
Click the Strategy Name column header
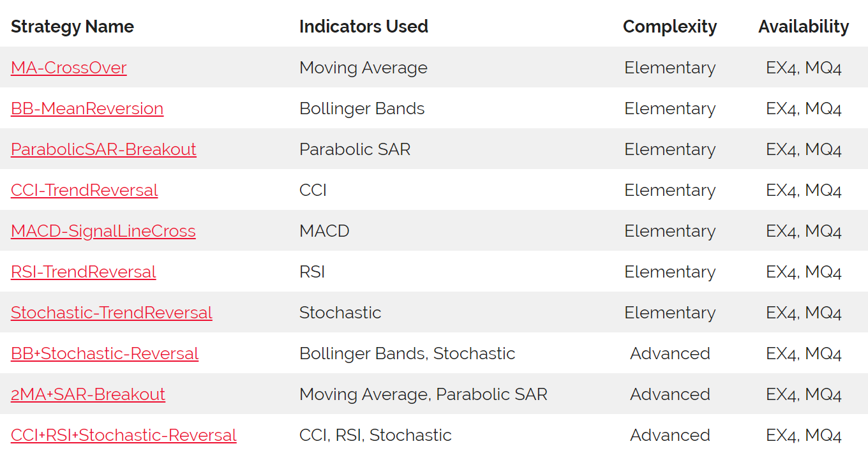pos(72,27)
